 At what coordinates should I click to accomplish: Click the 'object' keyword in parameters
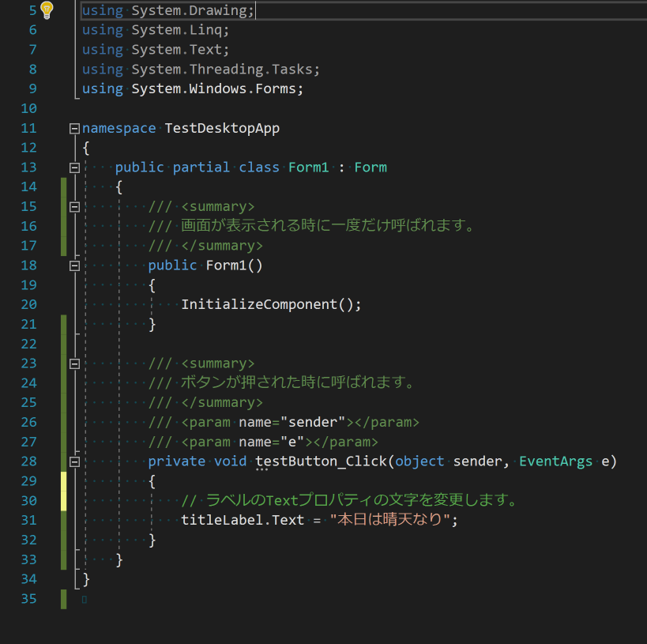pyautogui.click(x=419, y=461)
